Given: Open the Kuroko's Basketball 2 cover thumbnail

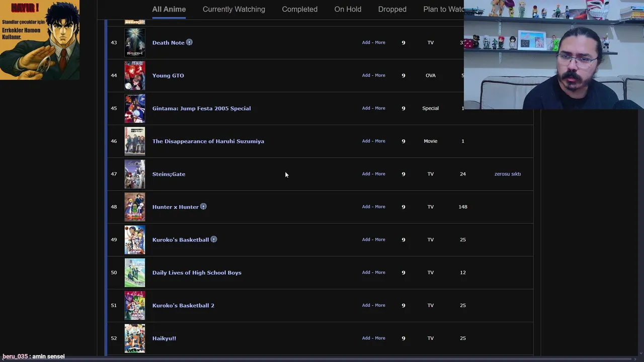Looking at the screenshot, I should click(x=135, y=305).
